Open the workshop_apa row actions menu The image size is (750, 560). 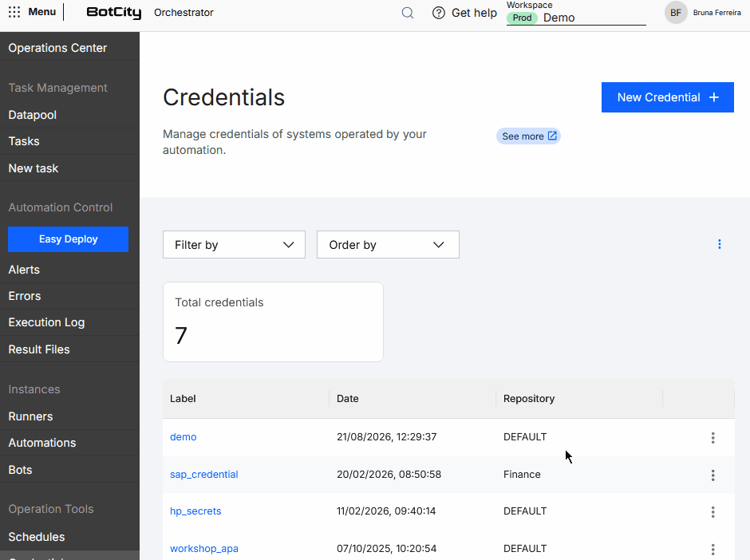pyautogui.click(x=712, y=549)
